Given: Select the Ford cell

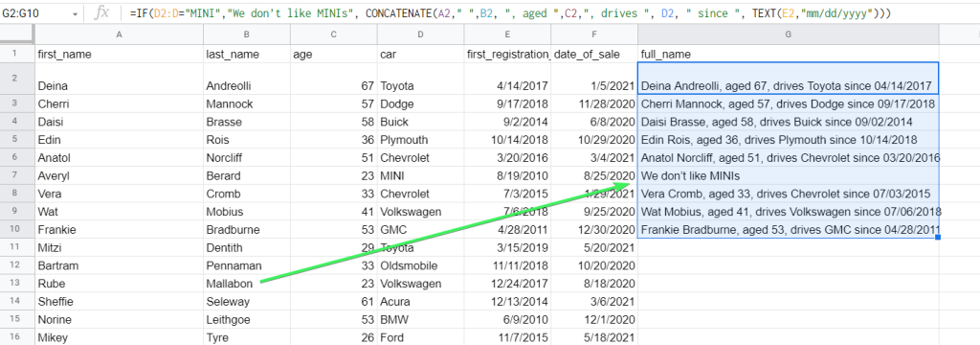Looking at the screenshot, I should (x=421, y=337).
